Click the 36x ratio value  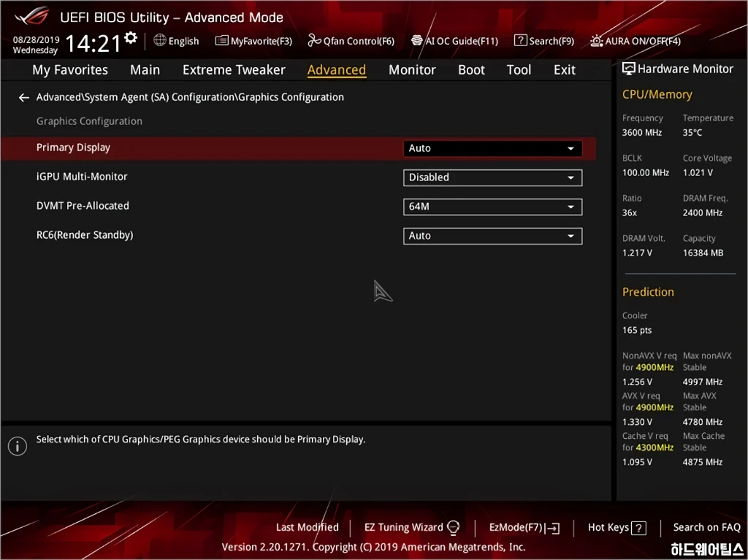click(x=629, y=212)
